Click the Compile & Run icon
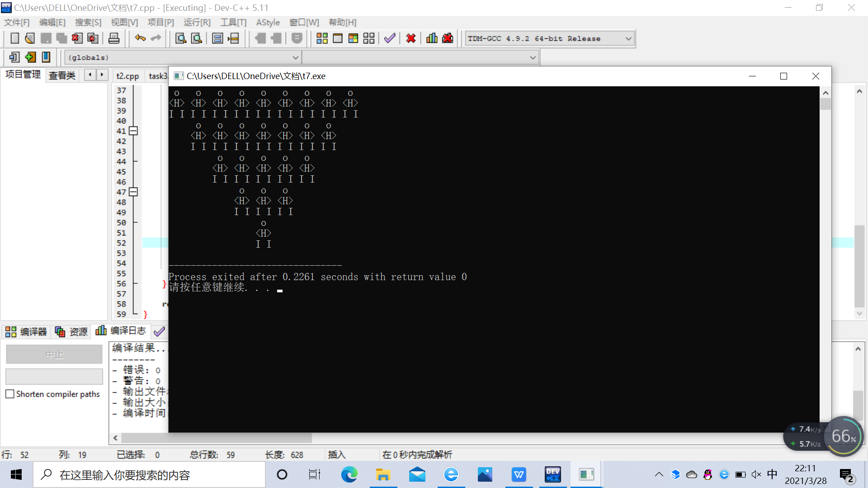 [x=353, y=38]
